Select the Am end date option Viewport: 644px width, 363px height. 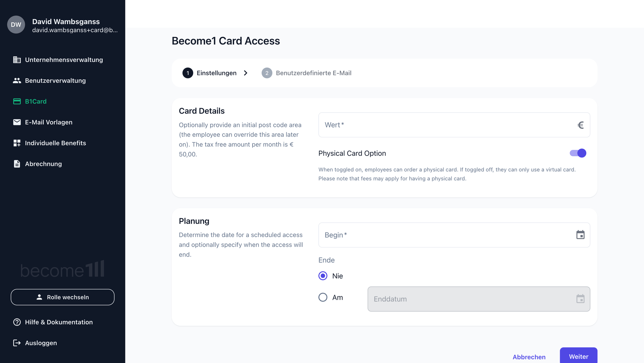[x=323, y=298]
